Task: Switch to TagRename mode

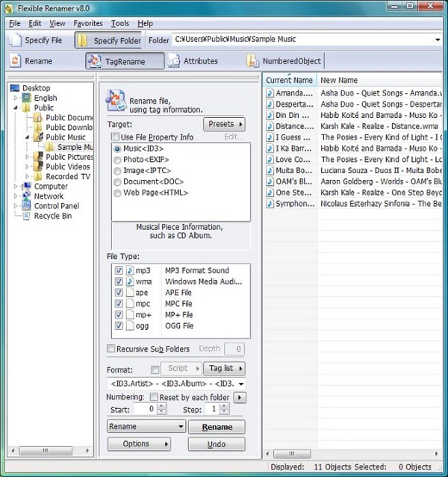Action: point(95,61)
